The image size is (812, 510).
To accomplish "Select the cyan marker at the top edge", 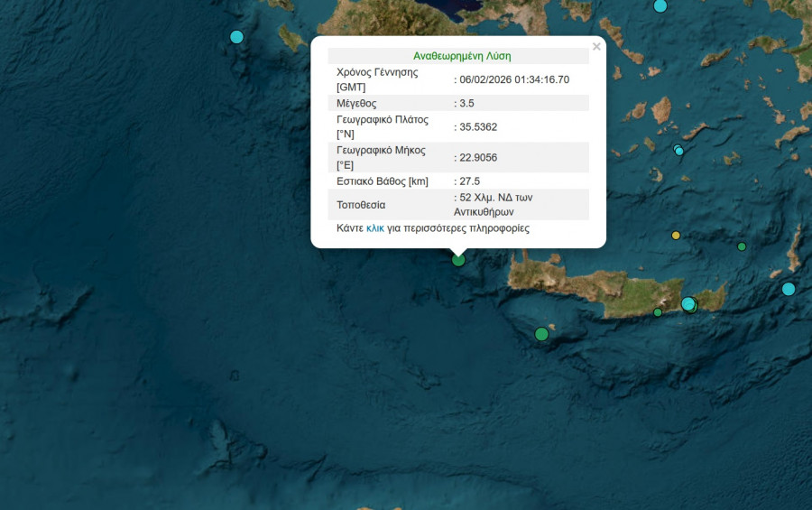I will [x=660, y=5].
